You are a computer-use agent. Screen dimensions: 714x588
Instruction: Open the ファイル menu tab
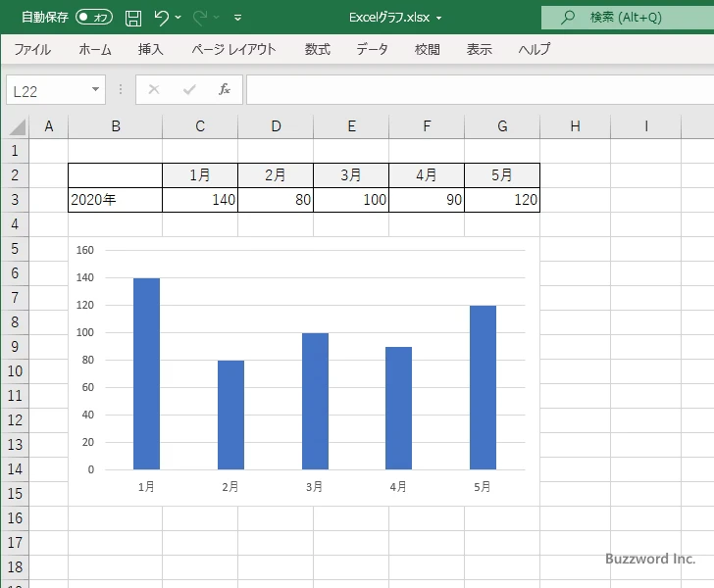click(32, 49)
